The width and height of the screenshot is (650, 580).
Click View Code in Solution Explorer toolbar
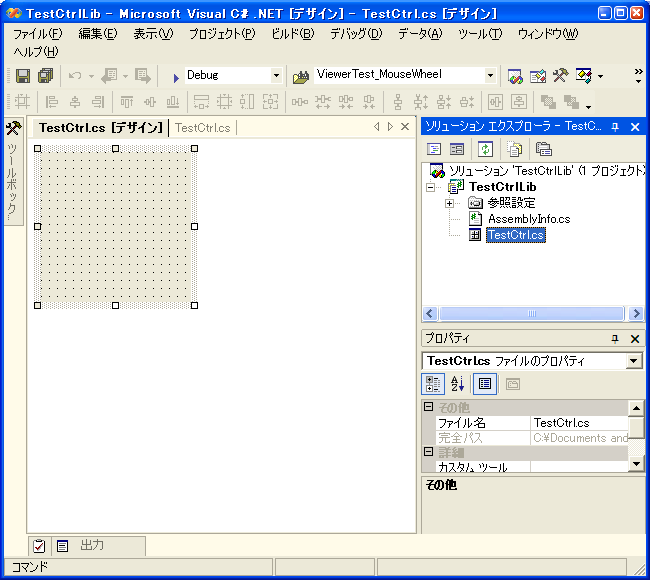pyautogui.click(x=434, y=149)
